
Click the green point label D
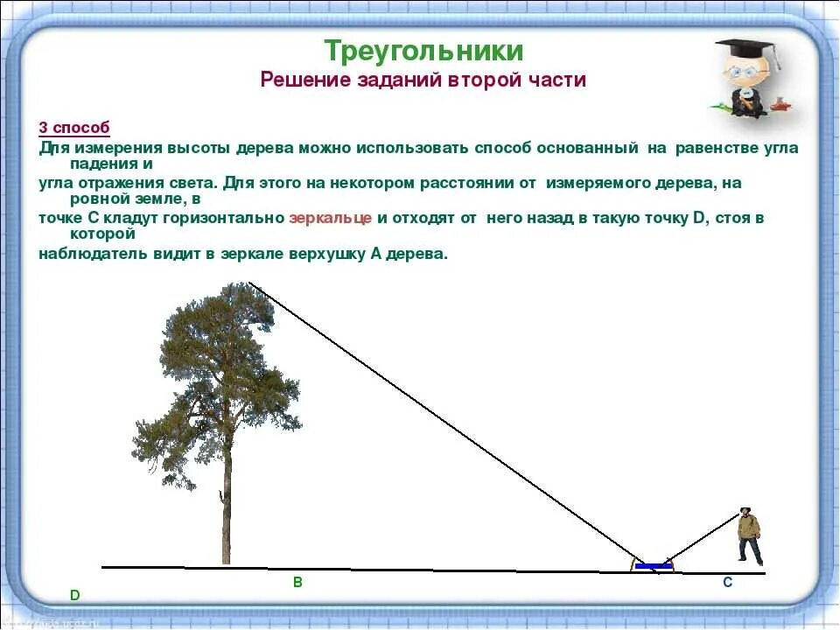[75, 595]
